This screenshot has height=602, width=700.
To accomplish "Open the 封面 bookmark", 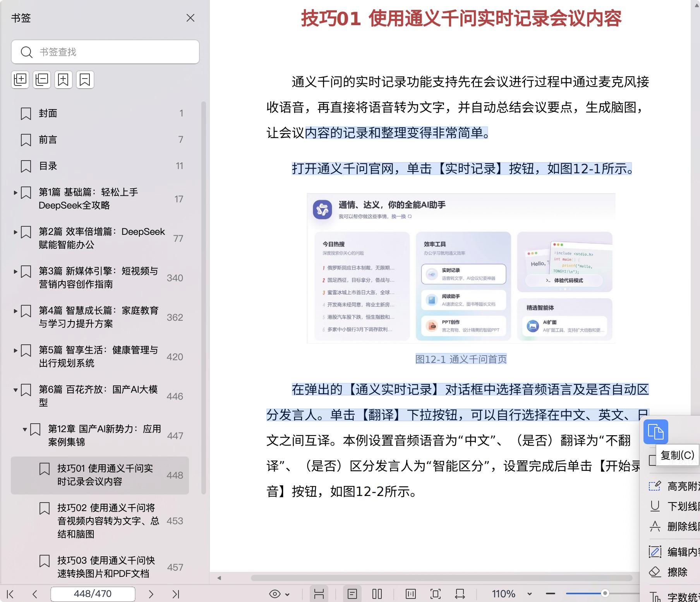I will [x=100, y=113].
